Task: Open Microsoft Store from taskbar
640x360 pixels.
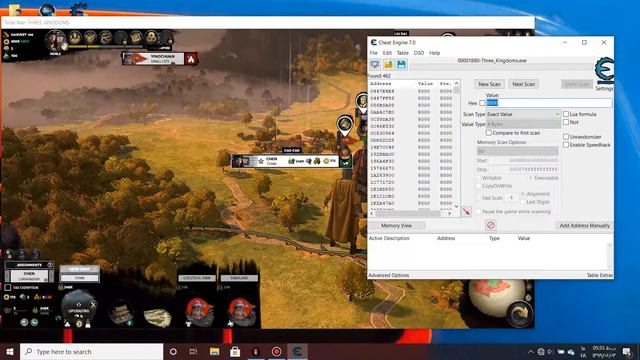Action: (x=235, y=351)
